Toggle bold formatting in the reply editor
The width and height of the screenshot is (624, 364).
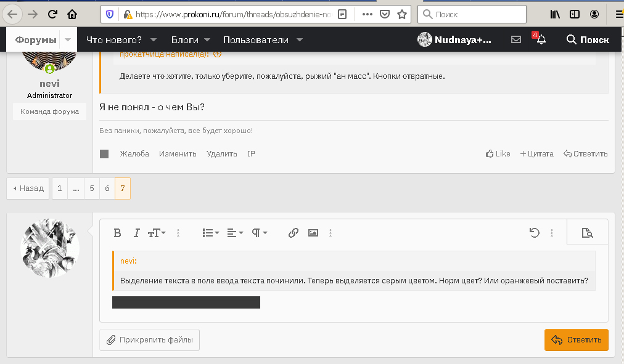pos(117,233)
